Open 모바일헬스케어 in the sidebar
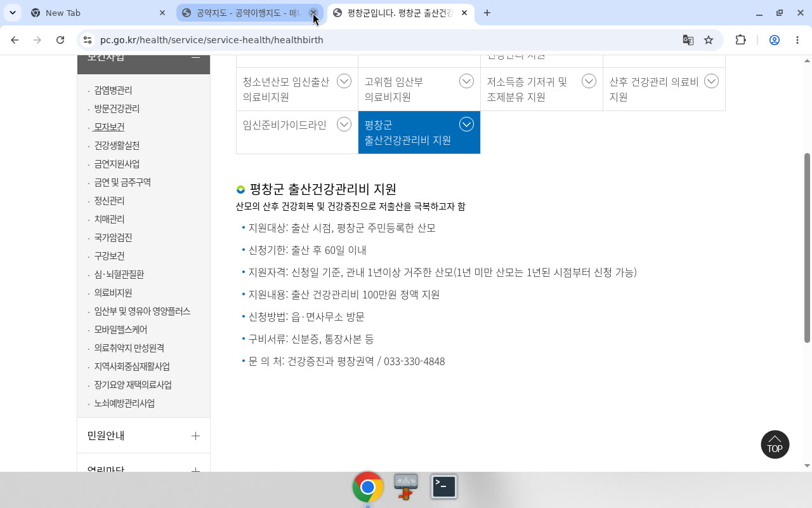Viewport: 812px width, 508px height. tap(121, 330)
